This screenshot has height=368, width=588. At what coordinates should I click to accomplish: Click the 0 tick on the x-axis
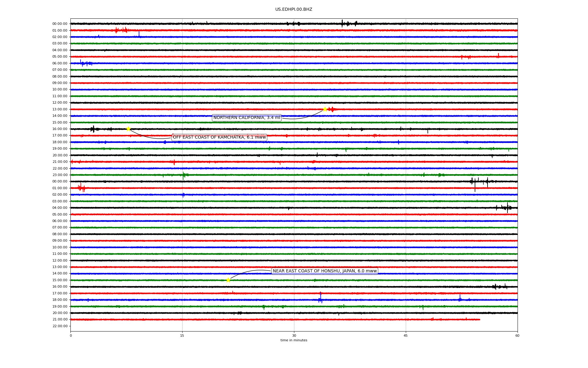pyautogui.click(x=71, y=335)
